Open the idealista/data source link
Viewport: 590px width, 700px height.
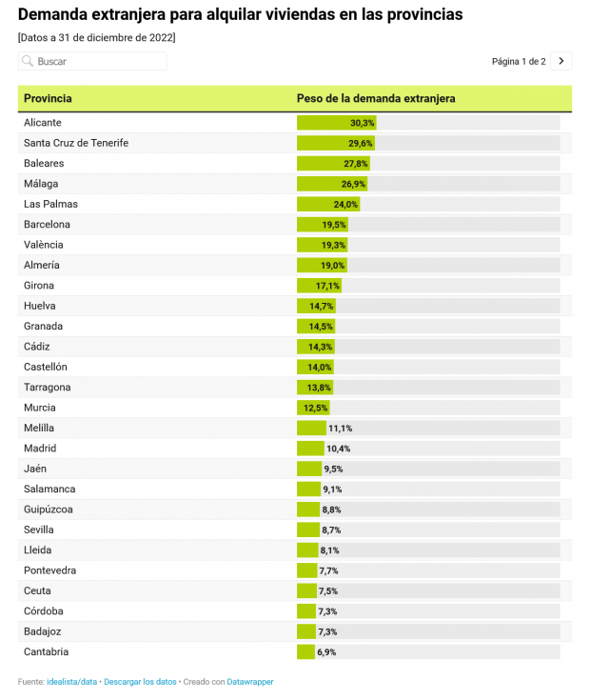coord(72,682)
